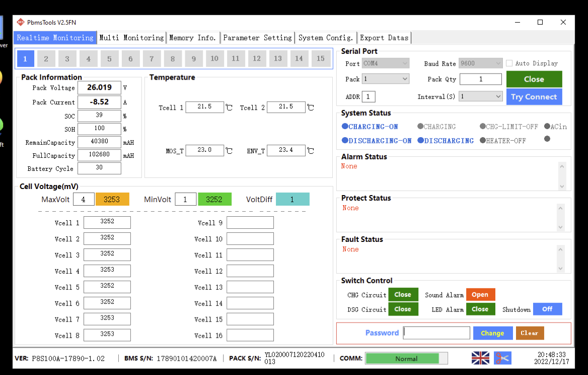This screenshot has width=588, height=375.
Task: Click the password Clear button
Action: (x=530, y=333)
